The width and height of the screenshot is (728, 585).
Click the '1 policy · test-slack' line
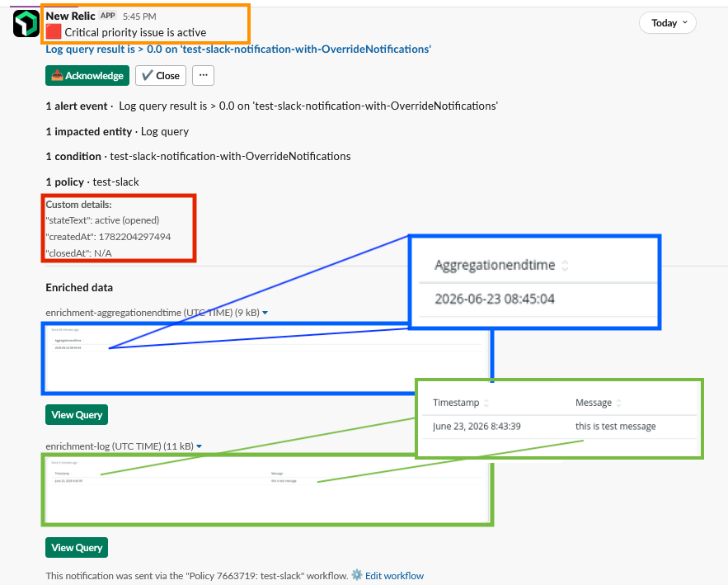92,182
